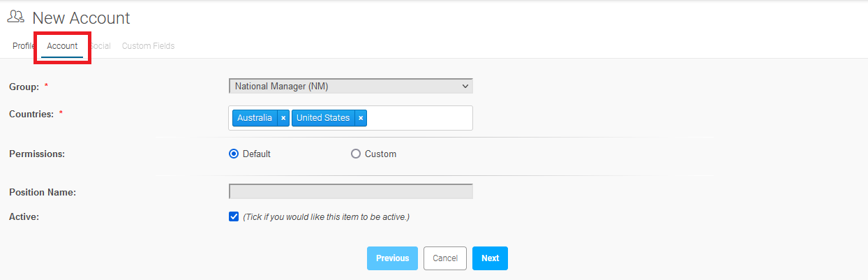The width and height of the screenshot is (868, 280).
Task: Click empty area of Countries field
Action: (419, 118)
